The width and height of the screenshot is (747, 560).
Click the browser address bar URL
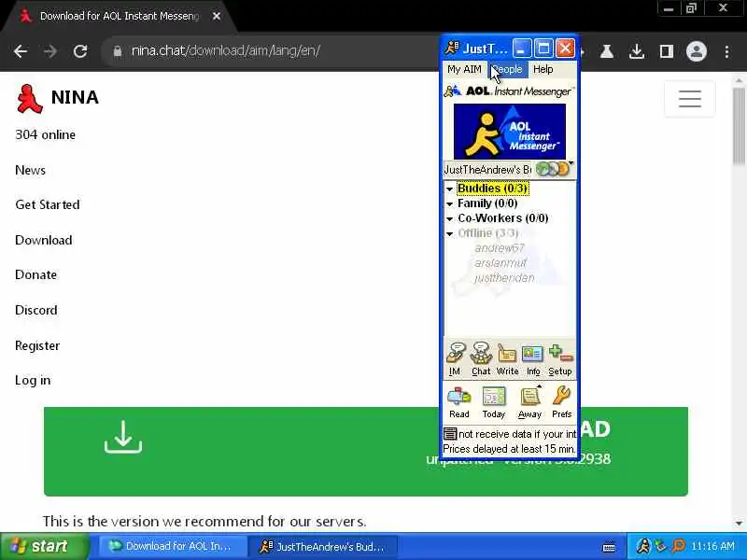coord(225,51)
